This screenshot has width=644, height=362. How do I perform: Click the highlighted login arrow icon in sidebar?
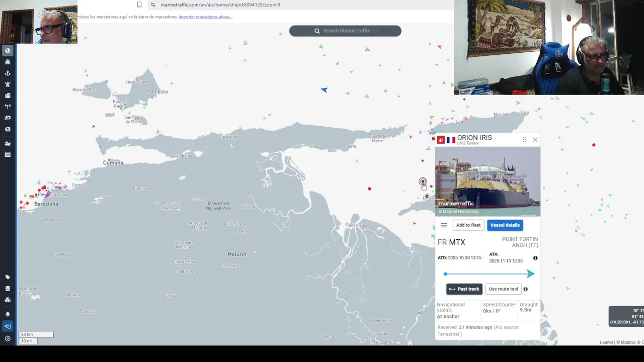coord(8,326)
